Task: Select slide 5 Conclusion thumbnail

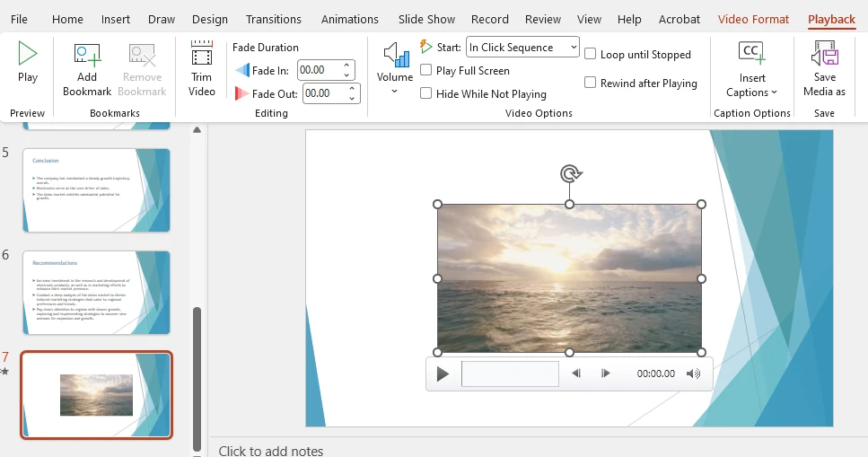Action: point(96,190)
